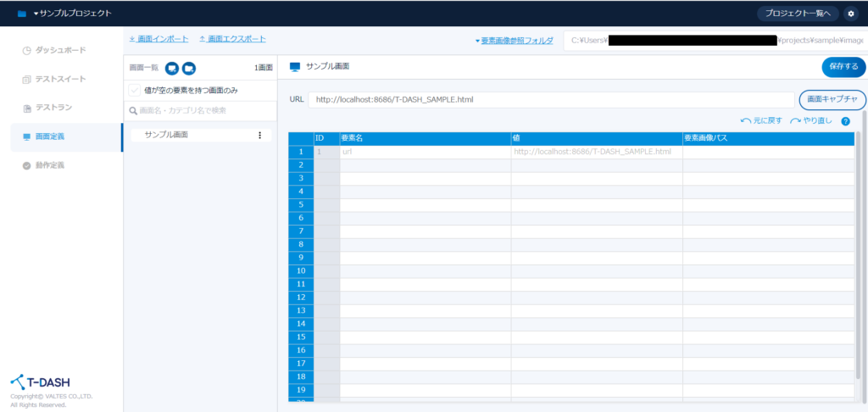Open テストラン in the sidebar

pos(53,108)
